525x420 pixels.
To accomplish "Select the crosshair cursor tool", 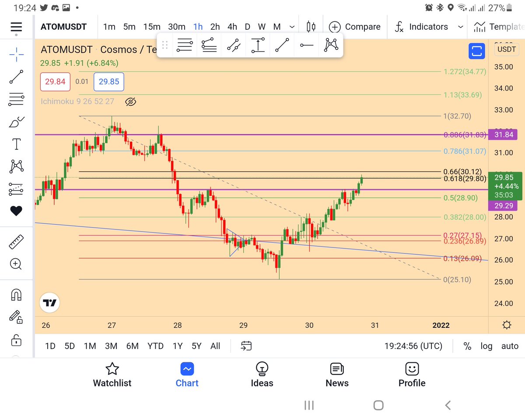I will (16, 55).
